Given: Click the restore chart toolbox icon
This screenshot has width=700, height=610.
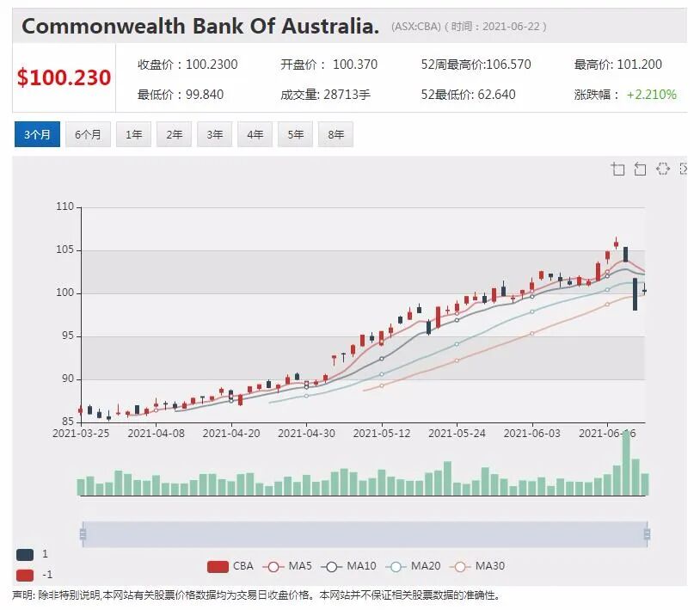Looking at the screenshot, I should click(662, 169).
